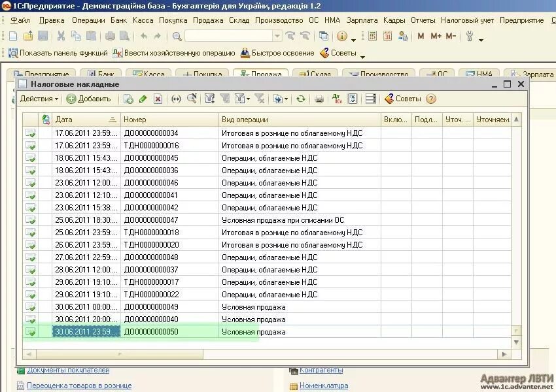Expand the main toolbar overflow arrow after info icon
Viewport: 556px width, 392px height.
pos(353,40)
